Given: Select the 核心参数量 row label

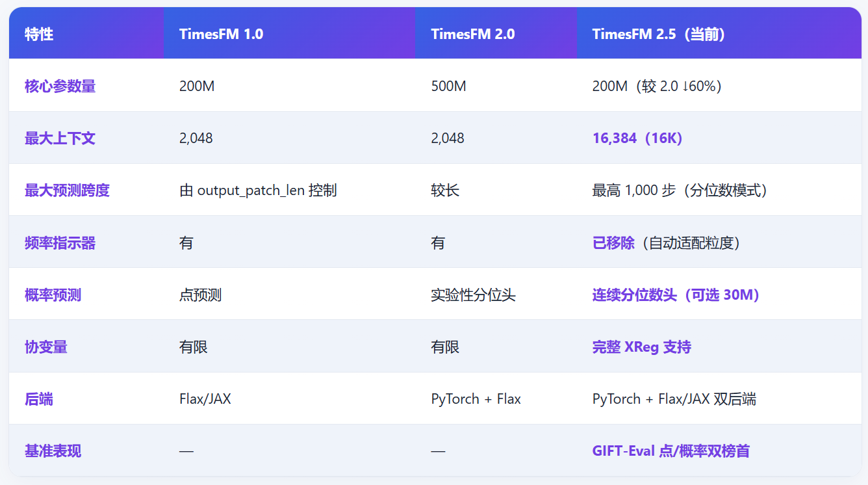Looking at the screenshot, I should pyautogui.click(x=60, y=86).
